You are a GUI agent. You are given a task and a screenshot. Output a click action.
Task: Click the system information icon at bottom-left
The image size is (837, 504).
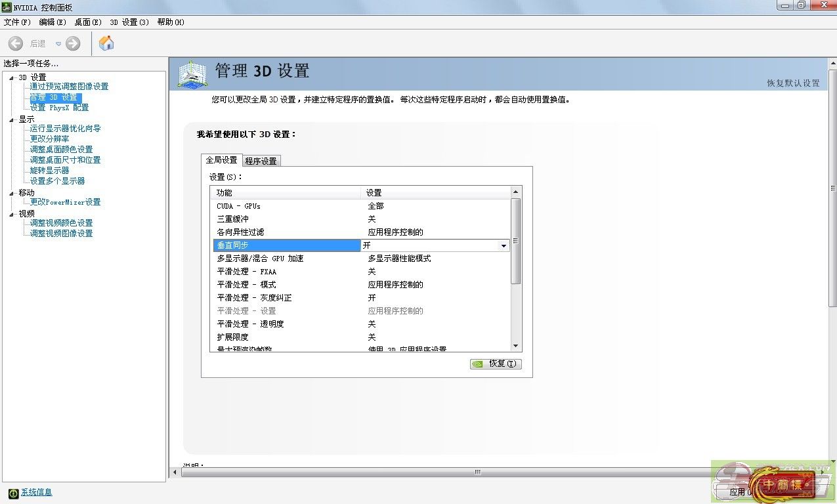coord(13,493)
